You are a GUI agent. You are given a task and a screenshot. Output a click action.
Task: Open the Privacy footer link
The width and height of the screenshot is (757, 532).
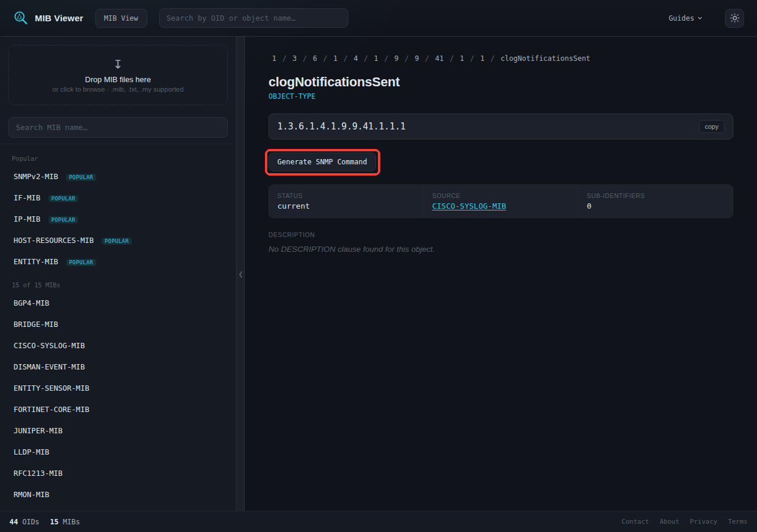704,522
